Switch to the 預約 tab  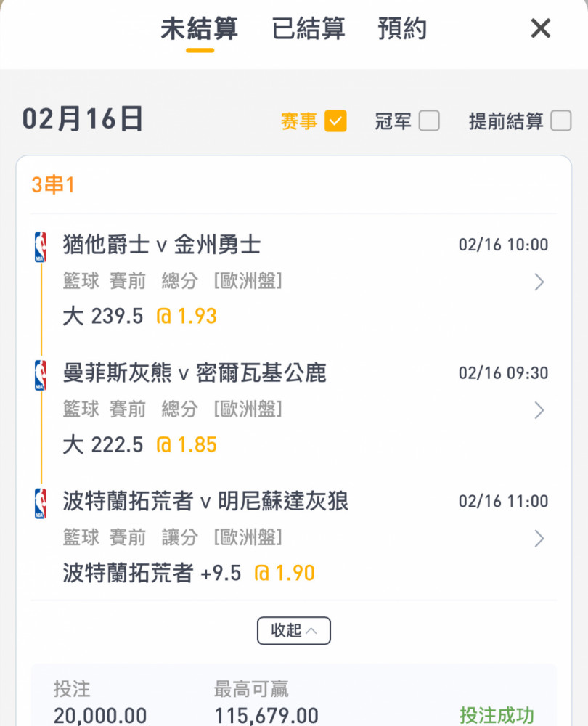402,28
